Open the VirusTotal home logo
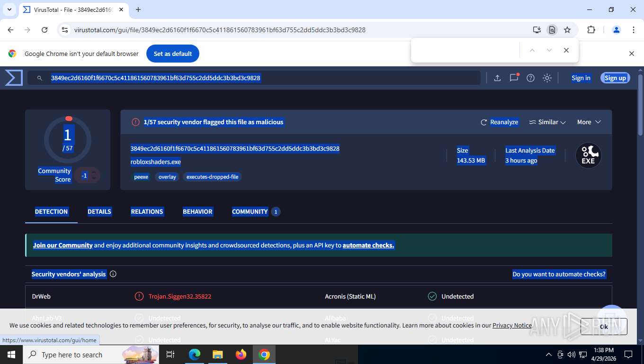 coord(14,78)
